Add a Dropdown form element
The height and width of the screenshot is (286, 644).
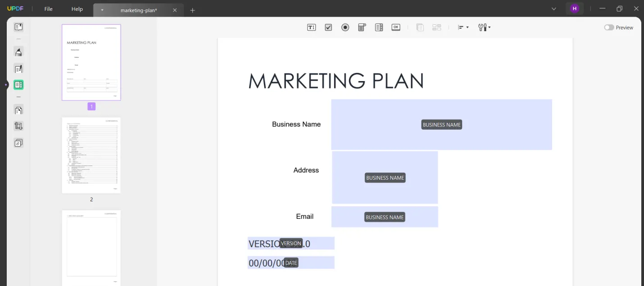(362, 27)
